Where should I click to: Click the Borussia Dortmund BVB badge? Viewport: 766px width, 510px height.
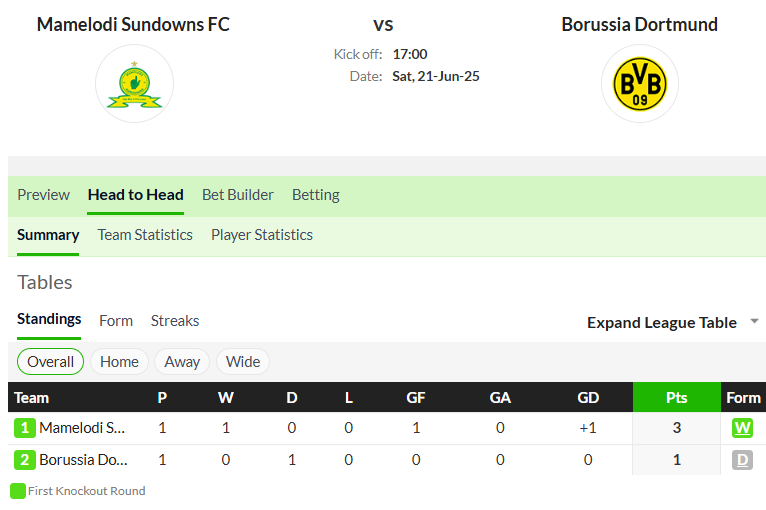[x=639, y=84]
